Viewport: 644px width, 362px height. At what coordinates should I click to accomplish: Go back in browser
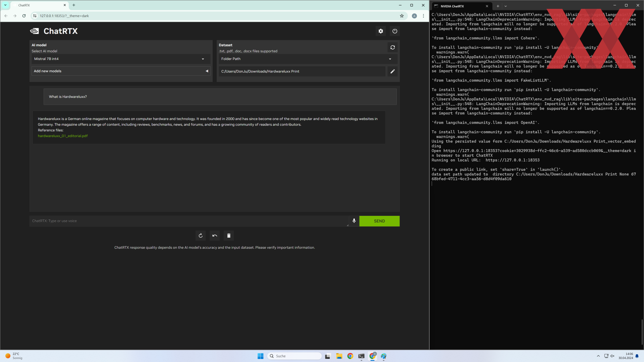click(x=6, y=16)
